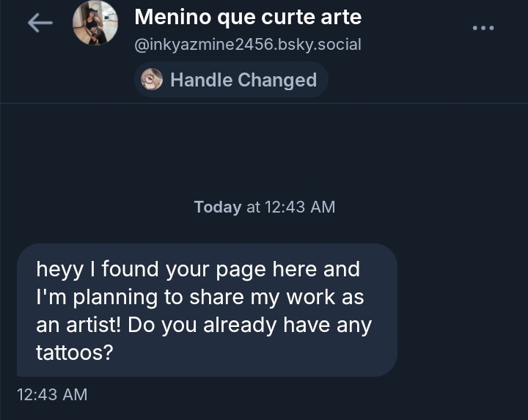Click the message line mentioning your page

point(198,269)
